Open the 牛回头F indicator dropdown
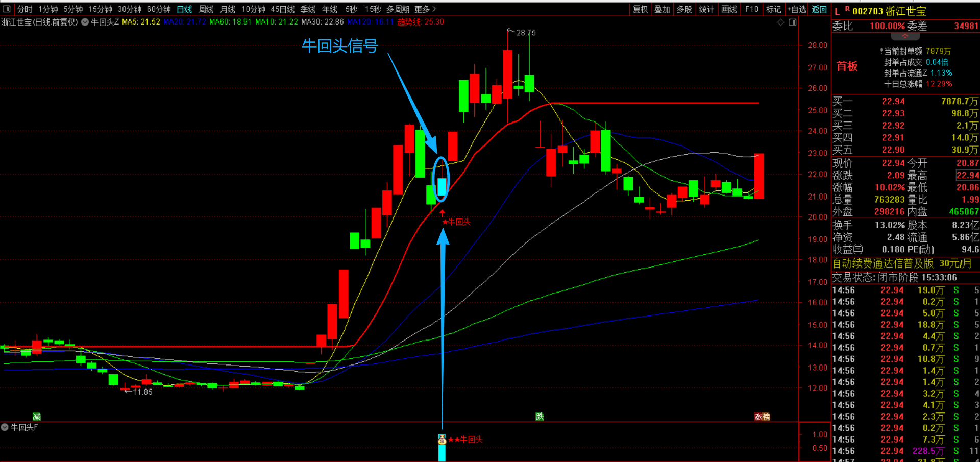The height and width of the screenshot is (462, 980). coord(5,427)
